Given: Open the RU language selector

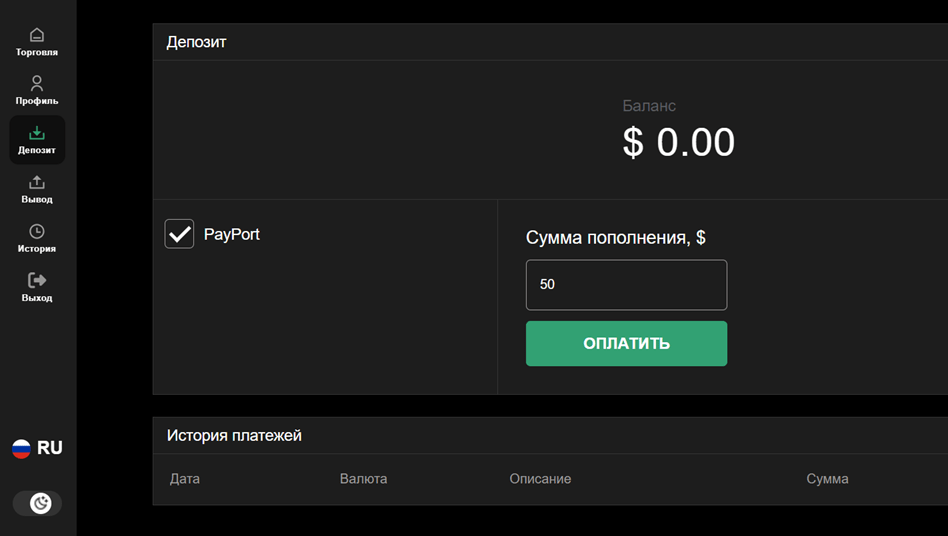Looking at the screenshot, I should 37,448.
